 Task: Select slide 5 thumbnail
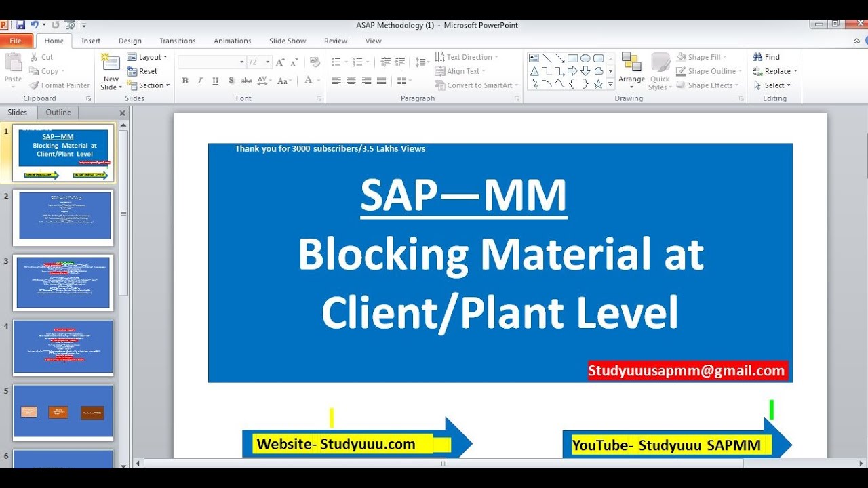[x=64, y=412]
